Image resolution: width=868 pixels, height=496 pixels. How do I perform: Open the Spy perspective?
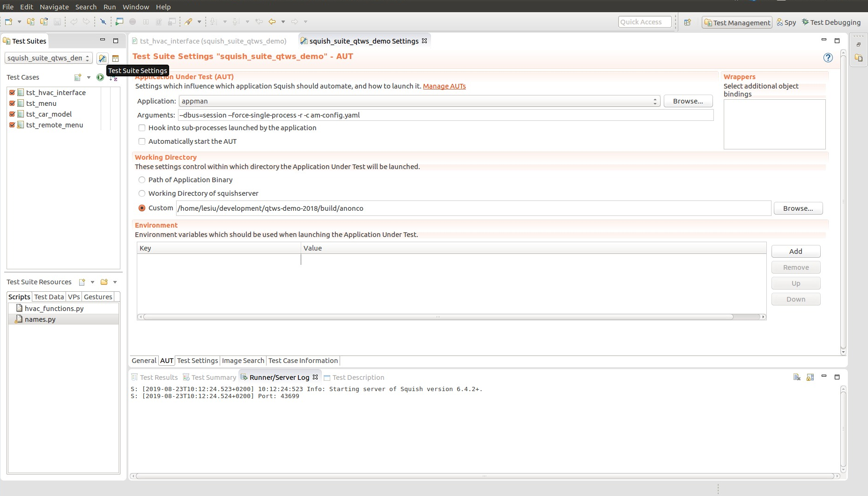786,22
